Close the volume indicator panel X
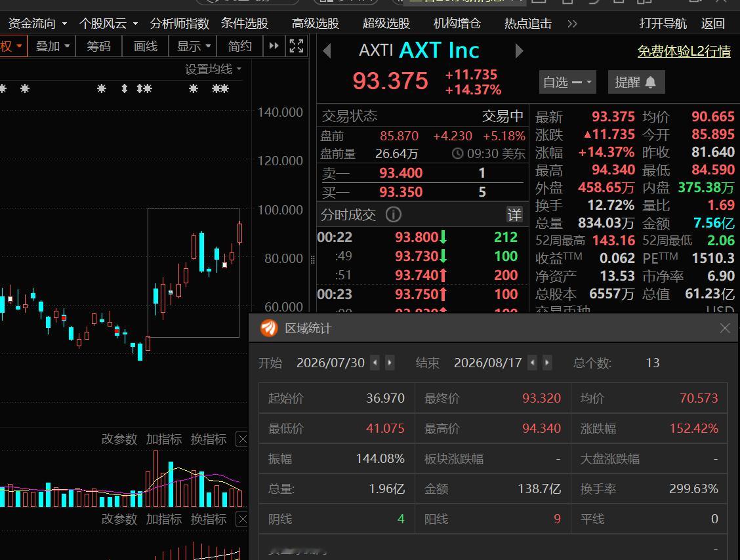 (241, 439)
